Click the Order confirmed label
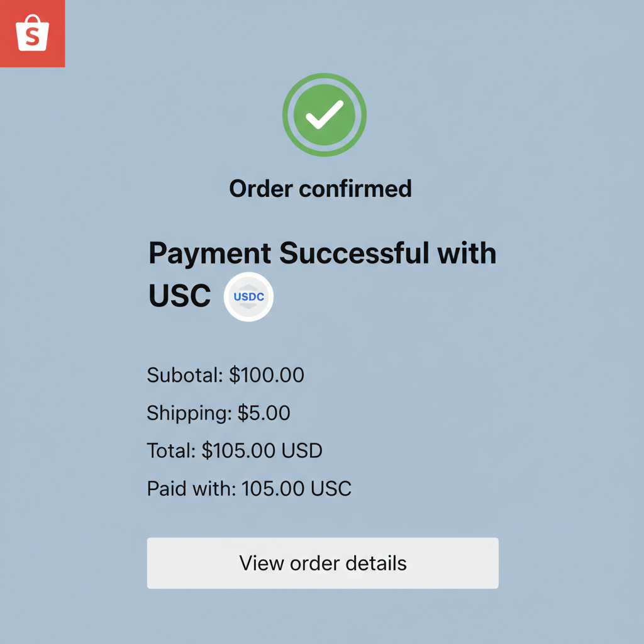This screenshot has height=644, width=644. tap(320, 188)
